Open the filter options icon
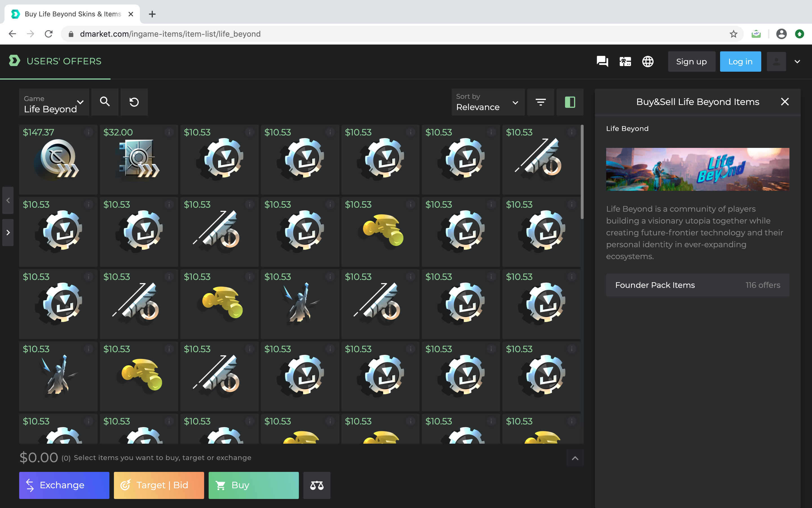 point(540,102)
